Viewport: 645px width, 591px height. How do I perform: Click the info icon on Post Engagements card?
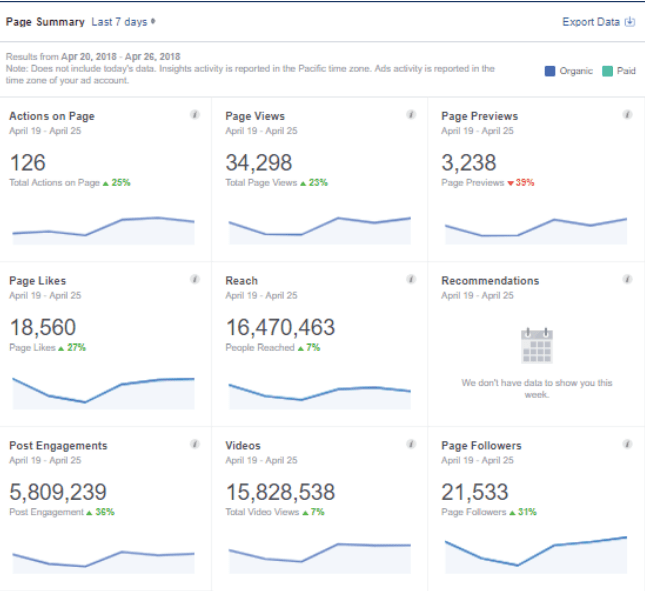click(195, 445)
